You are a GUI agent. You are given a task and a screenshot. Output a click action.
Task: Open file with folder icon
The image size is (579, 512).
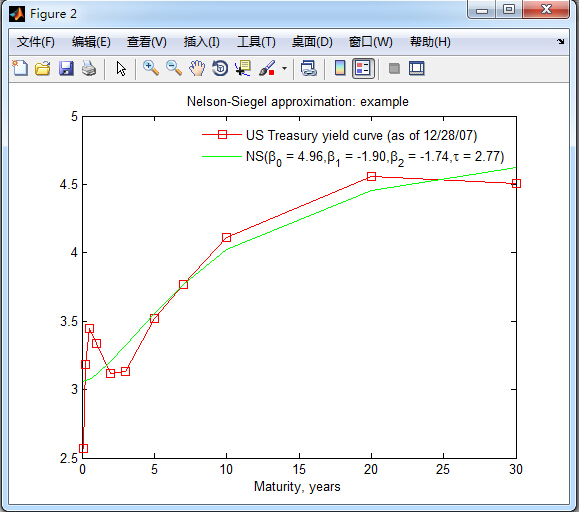click(43, 68)
